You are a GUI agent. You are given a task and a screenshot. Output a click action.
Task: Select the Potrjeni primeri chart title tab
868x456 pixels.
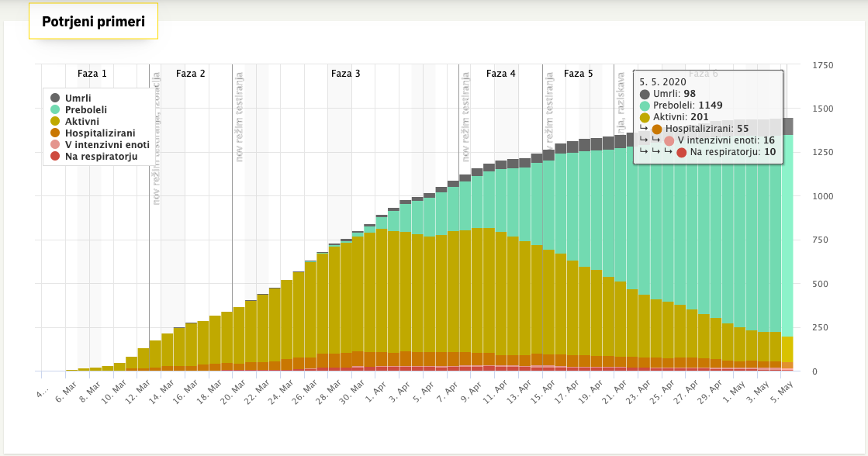point(93,22)
